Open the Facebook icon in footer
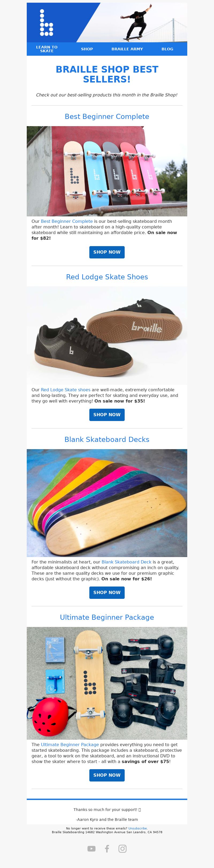The width and height of the screenshot is (214, 868). pyautogui.click(x=107, y=848)
